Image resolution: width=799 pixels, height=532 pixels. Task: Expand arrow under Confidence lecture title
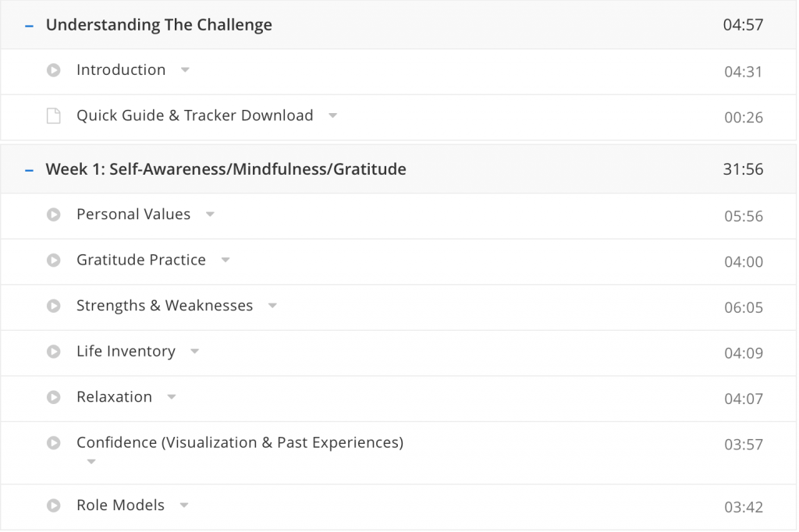pyautogui.click(x=91, y=462)
